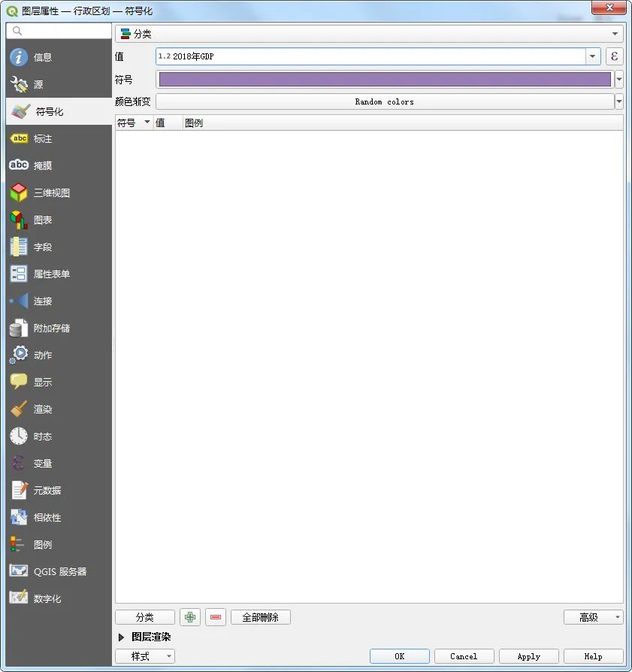632x672 pixels.
Task: Open the 高级 (Advanced) dropdown button
Action: [594, 617]
